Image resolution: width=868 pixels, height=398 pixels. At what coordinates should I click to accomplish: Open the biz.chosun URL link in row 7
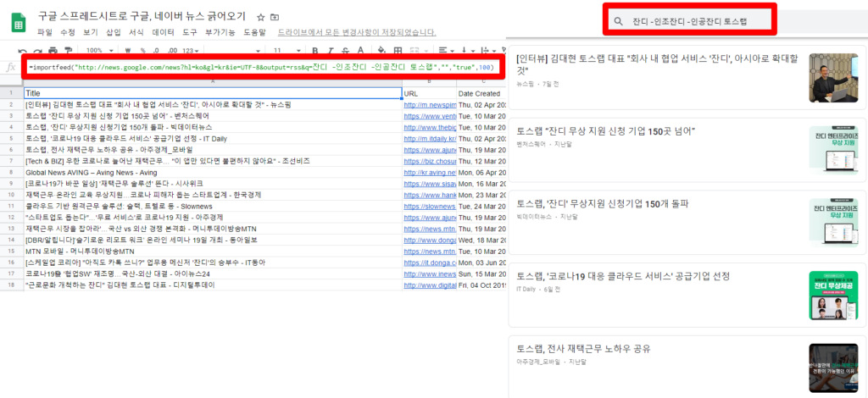click(x=430, y=161)
